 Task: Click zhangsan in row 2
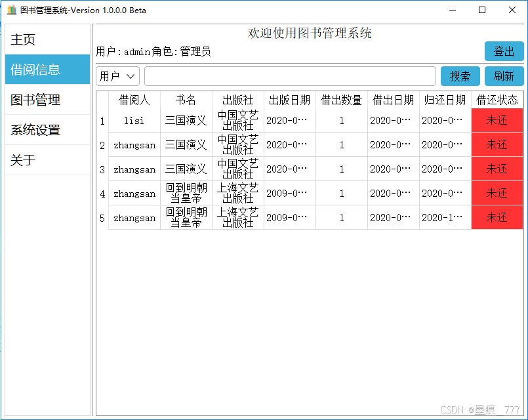coord(134,145)
